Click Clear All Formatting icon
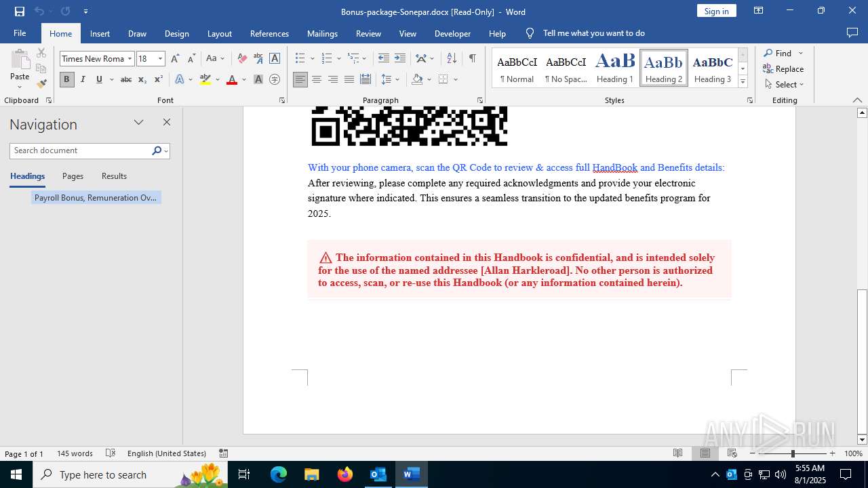Viewport: 868px width, 488px height. tap(242, 58)
